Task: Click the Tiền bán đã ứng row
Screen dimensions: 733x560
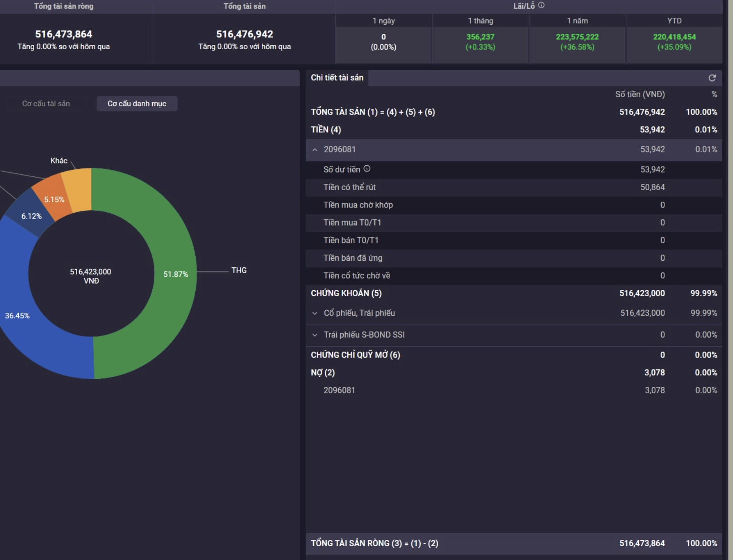Action: (514, 258)
